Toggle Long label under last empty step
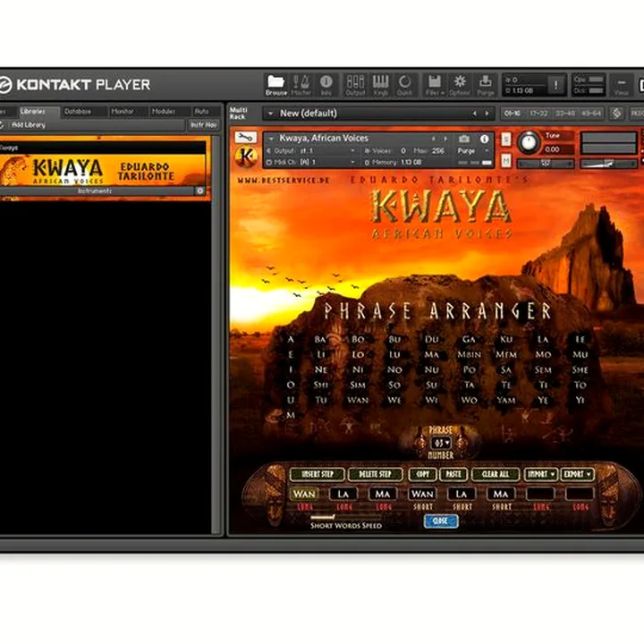This screenshot has width=644, height=644. click(580, 507)
